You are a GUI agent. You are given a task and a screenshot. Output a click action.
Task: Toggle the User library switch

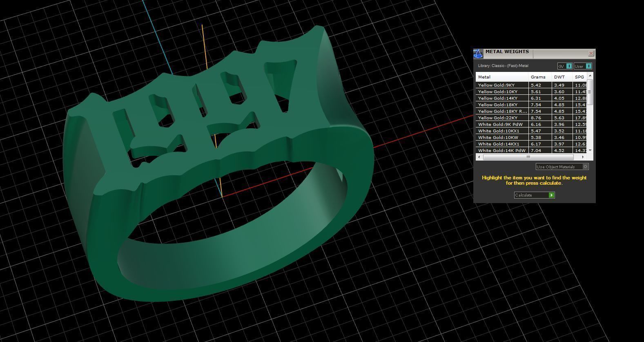[x=583, y=66]
